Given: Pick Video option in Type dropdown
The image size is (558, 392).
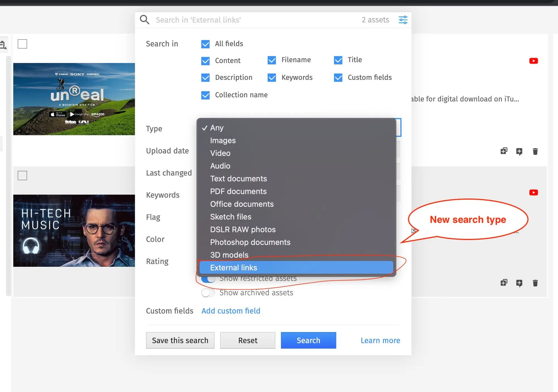Looking at the screenshot, I should click(220, 153).
